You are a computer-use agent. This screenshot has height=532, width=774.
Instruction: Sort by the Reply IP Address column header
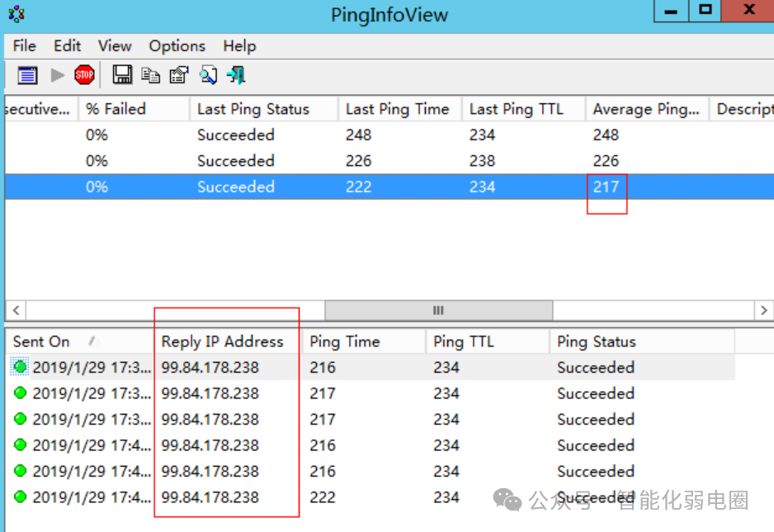tap(228, 341)
